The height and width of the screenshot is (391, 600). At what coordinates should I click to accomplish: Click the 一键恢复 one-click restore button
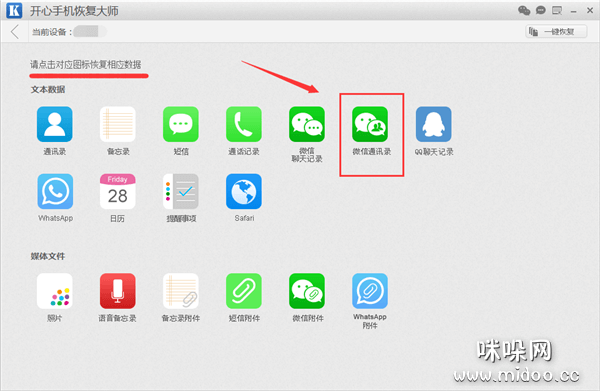[x=556, y=31]
